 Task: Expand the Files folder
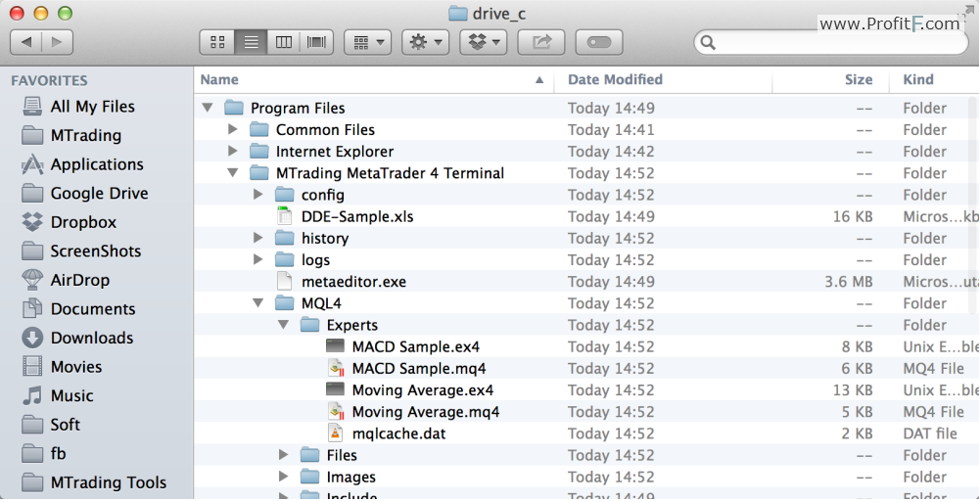point(284,455)
